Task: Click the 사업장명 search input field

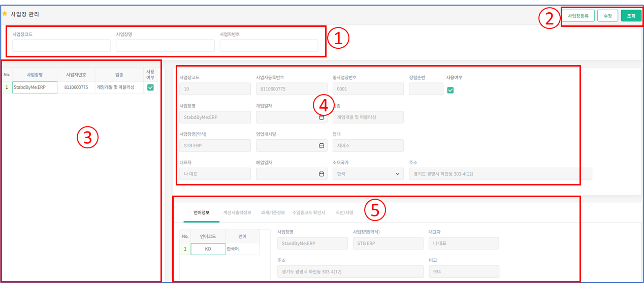Action: coord(165,46)
